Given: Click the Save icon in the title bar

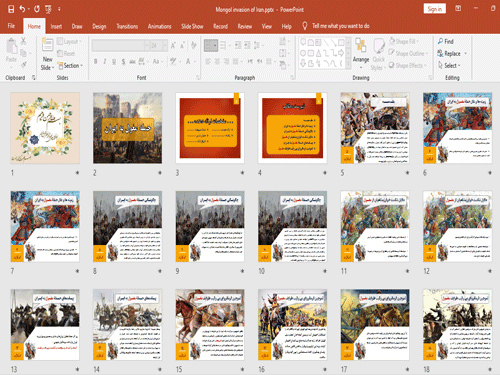Looking at the screenshot, I should [11, 9].
